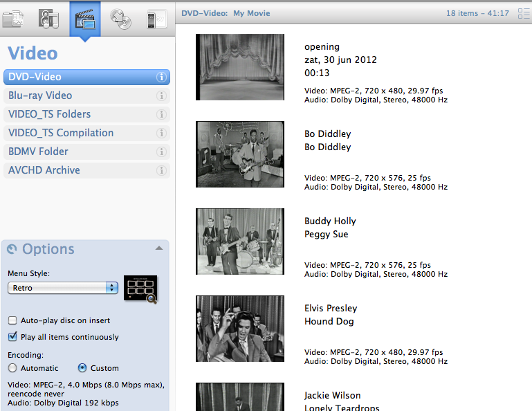532x411 pixels.
Task: Enable Auto-play disc on insert
Action: pyautogui.click(x=12, y=320)
